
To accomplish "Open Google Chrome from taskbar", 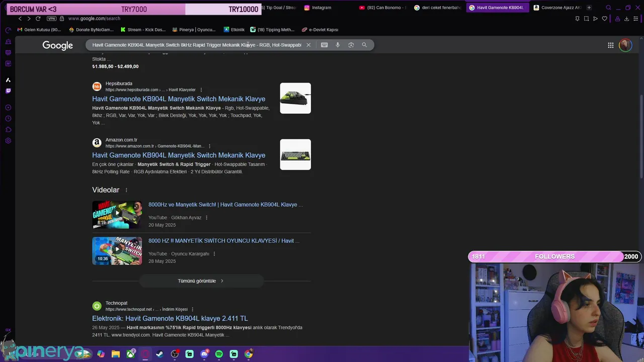I will coord(249,354).
